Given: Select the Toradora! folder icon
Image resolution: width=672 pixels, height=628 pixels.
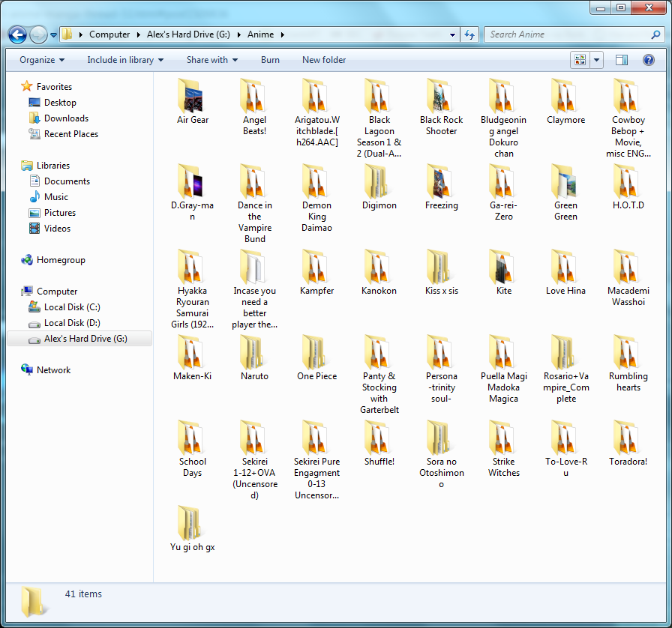Looking at the screenshot, I should pos(625,437).
